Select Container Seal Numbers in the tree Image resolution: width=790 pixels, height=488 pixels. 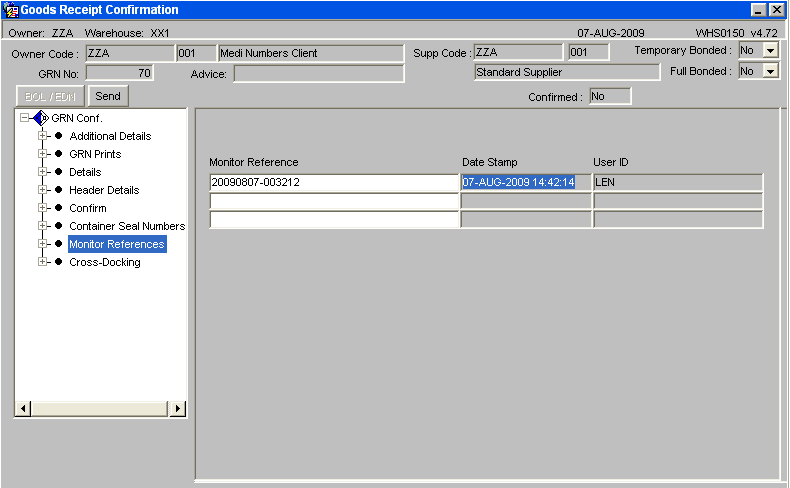pos(127,226)
